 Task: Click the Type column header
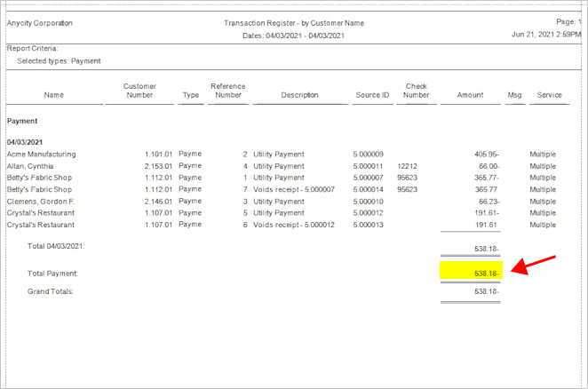click(x=190, y=95)
